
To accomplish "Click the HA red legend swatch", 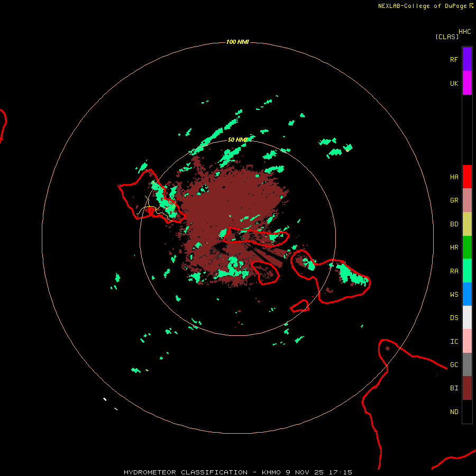I will tap(467, 177).
